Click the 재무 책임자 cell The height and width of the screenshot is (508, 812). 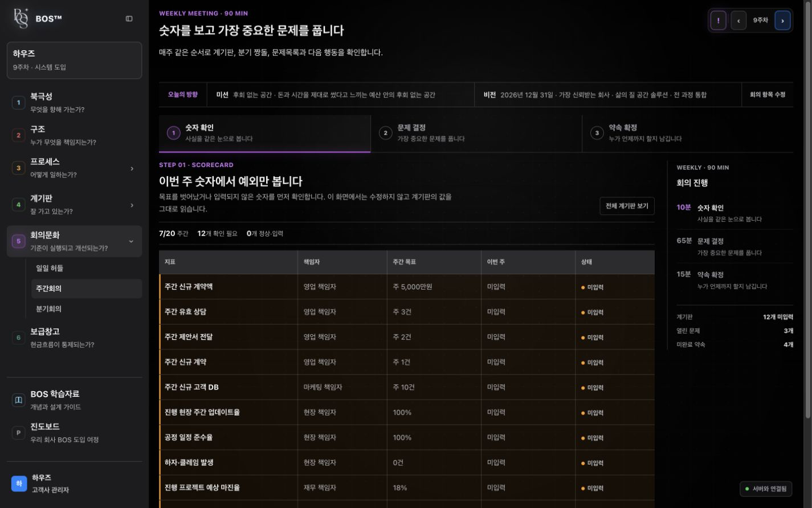342,487
